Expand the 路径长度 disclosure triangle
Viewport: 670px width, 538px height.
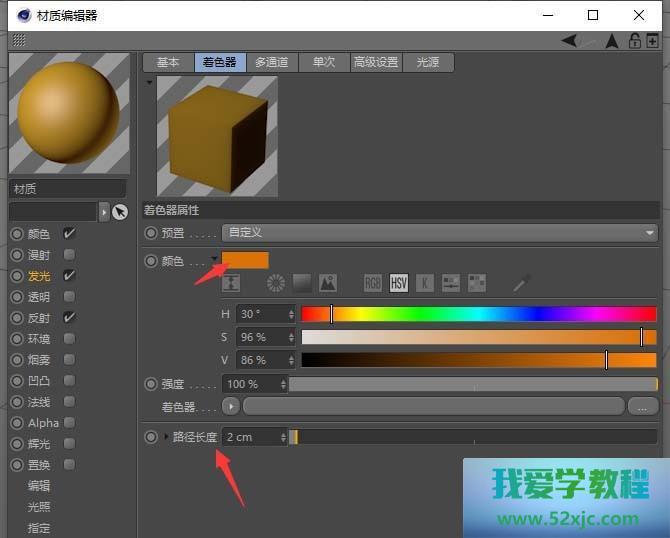point(167,437)
